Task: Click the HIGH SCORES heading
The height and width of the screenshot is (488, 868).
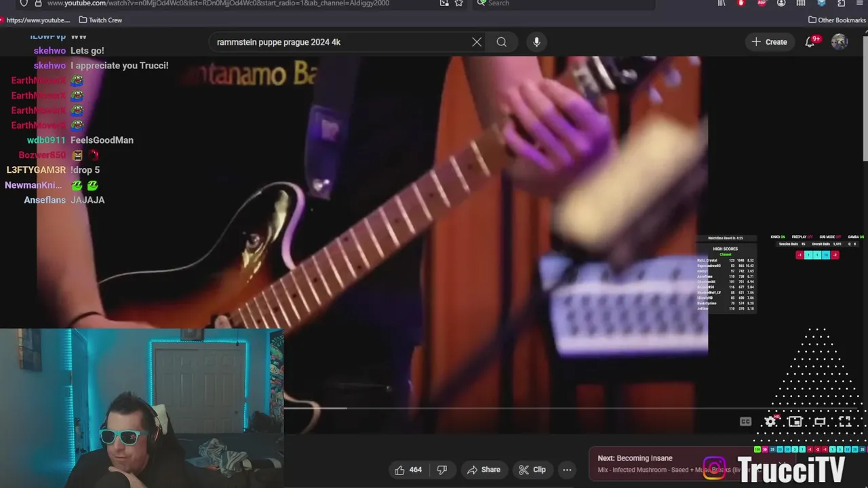Action: coord(726,249)
